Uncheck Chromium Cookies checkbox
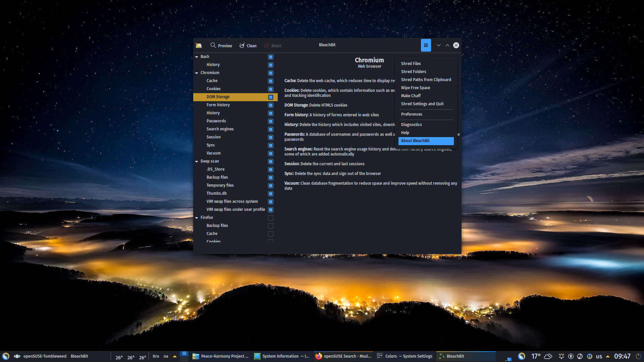Screen dimensions: 644x362 (x=271, y=89)
